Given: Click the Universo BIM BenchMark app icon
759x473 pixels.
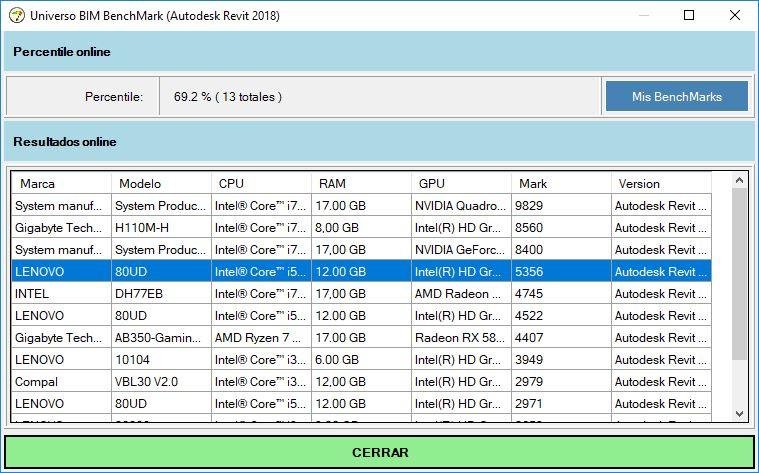Looking at the screenshot, I should click(16, 16).
